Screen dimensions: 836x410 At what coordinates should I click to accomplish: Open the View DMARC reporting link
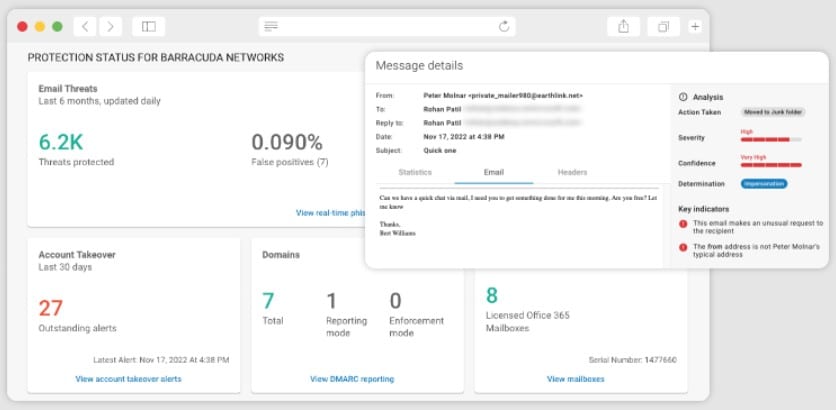coord(352,379)
